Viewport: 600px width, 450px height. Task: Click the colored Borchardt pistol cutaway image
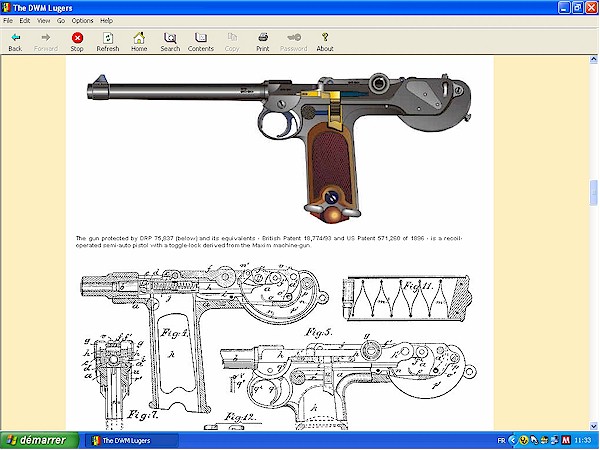click(x=279, y=147)
